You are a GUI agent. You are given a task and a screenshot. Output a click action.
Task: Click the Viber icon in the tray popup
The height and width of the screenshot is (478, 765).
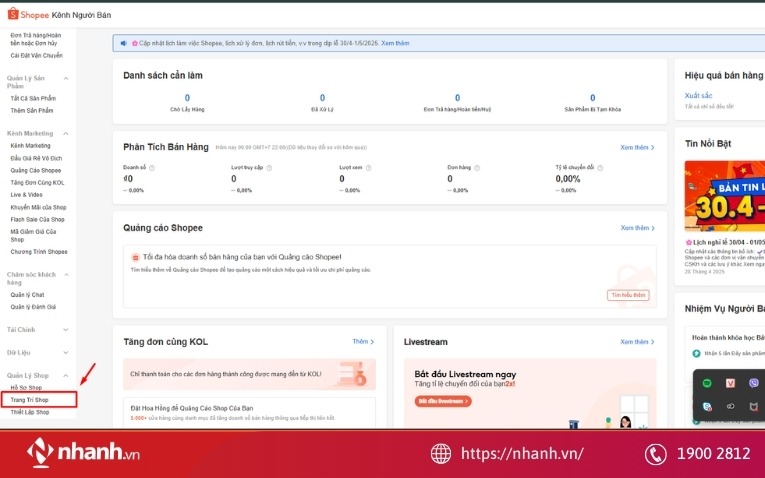point(754,383)
